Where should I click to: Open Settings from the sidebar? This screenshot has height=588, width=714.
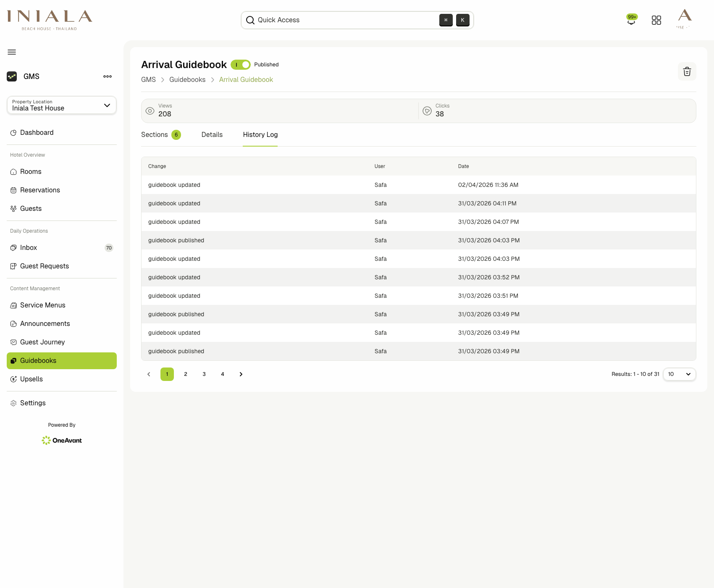click(33, 403)
